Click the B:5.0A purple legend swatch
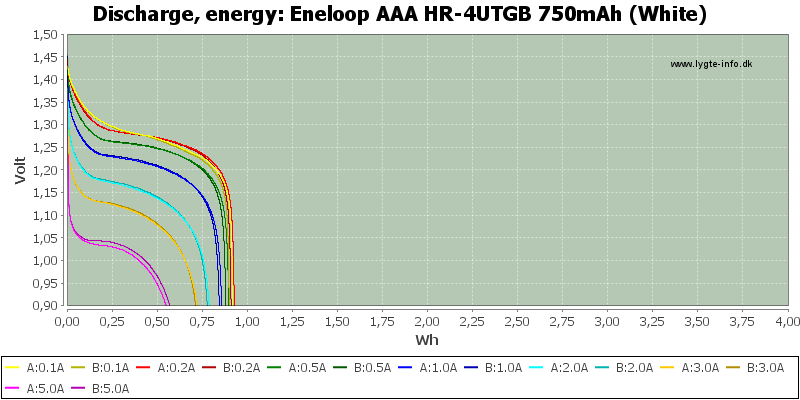This screenshot has height=400, width=800. [x=79, y=388]
